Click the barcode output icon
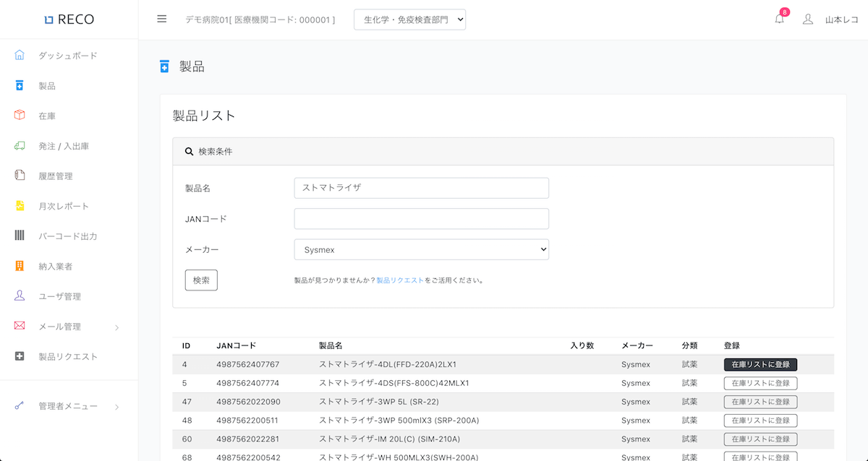868x461 pixels. (20, 236)
